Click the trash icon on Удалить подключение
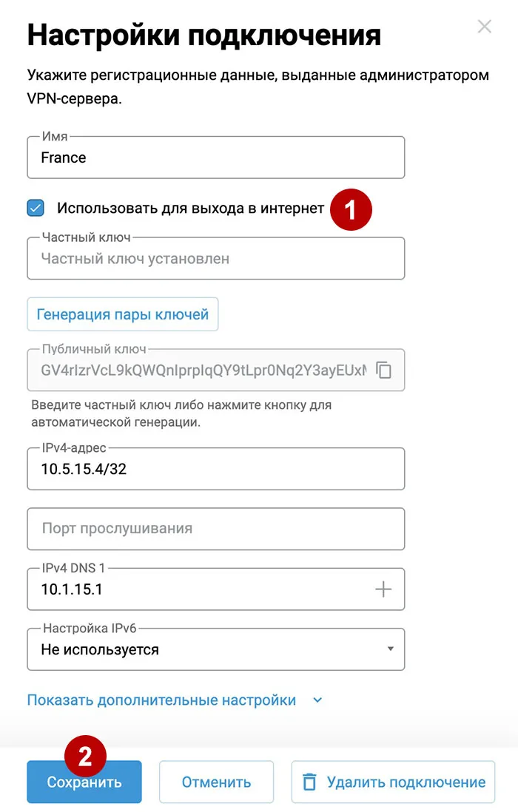This screenshot has width=518, height=812. [309, 781]
